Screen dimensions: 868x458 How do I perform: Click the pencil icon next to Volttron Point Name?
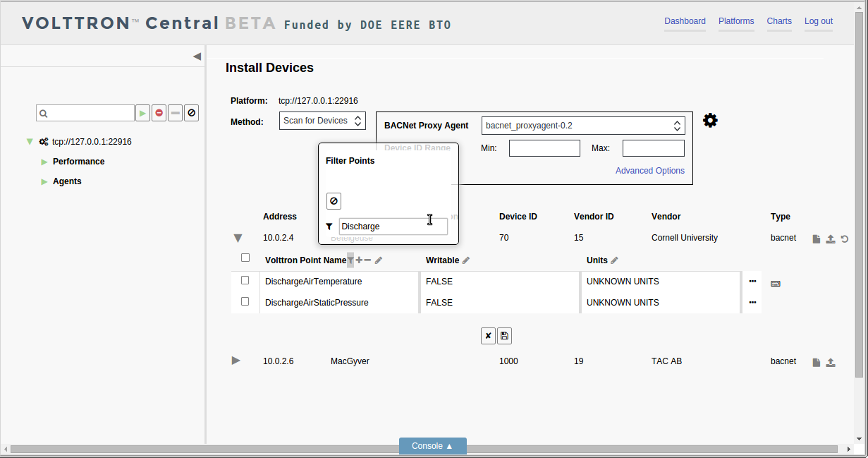tap(379, 260)
